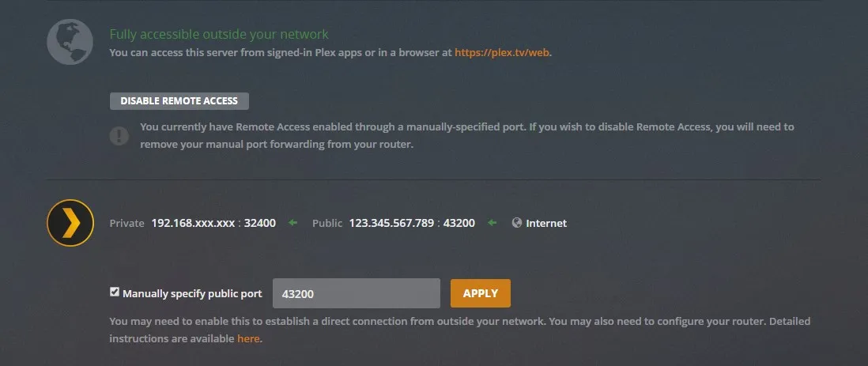Click the 'Manually specify public port' label

tap(192, 293)
